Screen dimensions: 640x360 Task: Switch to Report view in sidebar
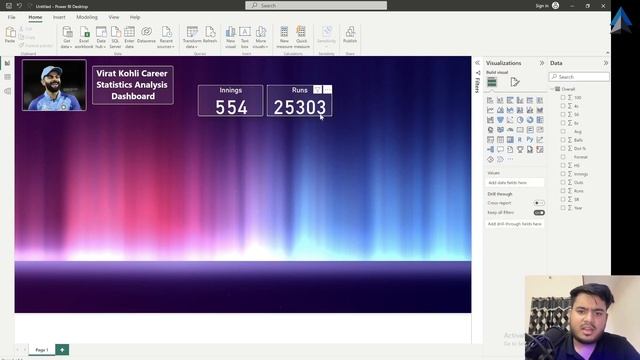click(7, 63)
